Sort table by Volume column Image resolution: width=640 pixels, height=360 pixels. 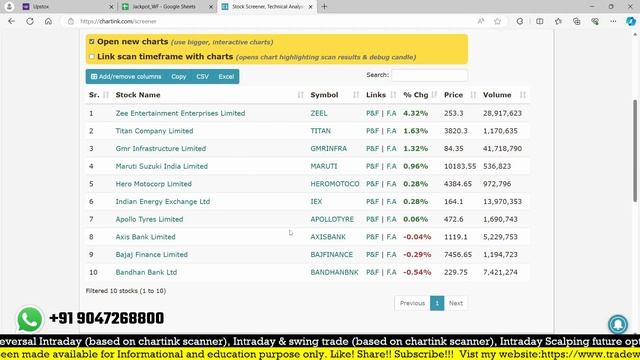point(504,95)
